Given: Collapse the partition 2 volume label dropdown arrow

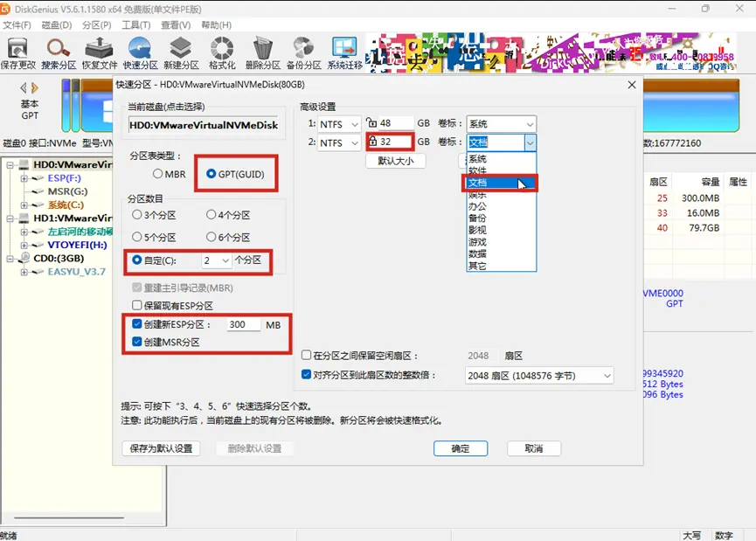Looking at the screenshot, I should (x=530, y=142).
